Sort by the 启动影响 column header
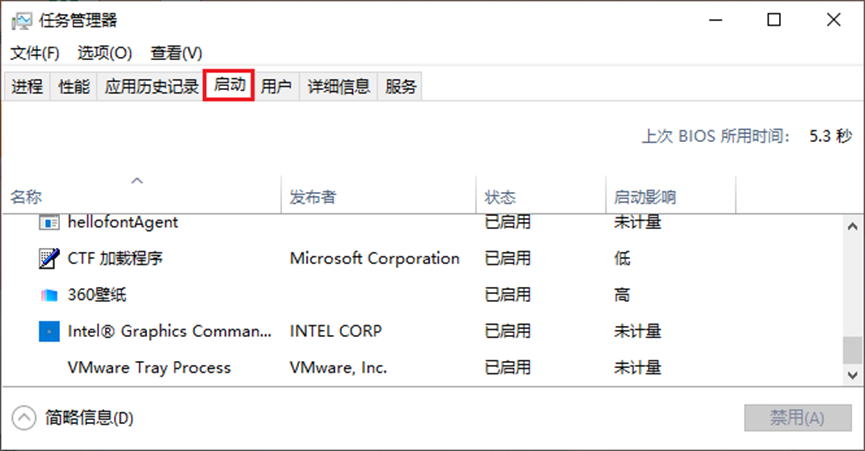Screen dimensions: 865x451 671,195
